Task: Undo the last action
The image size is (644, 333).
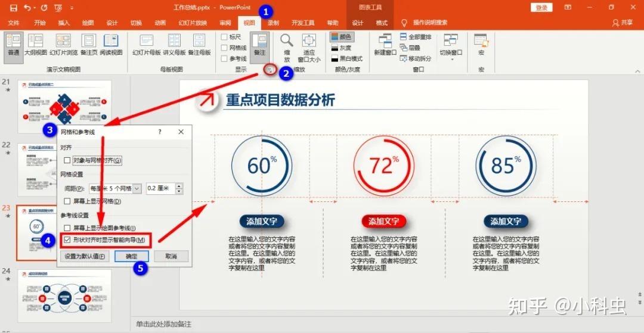Action: [x=27, y=8]
